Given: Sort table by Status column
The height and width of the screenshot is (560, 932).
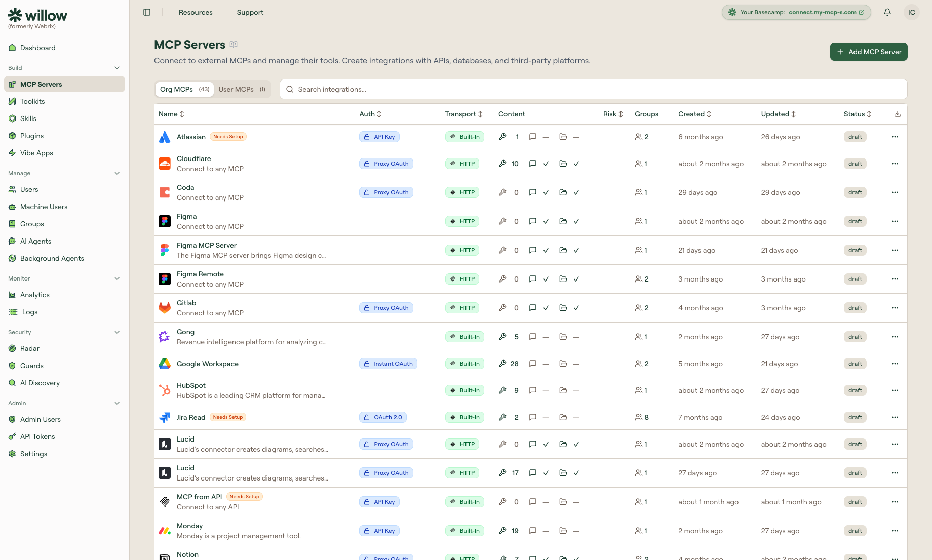Looking at the screenshot, I should [858, 114].
